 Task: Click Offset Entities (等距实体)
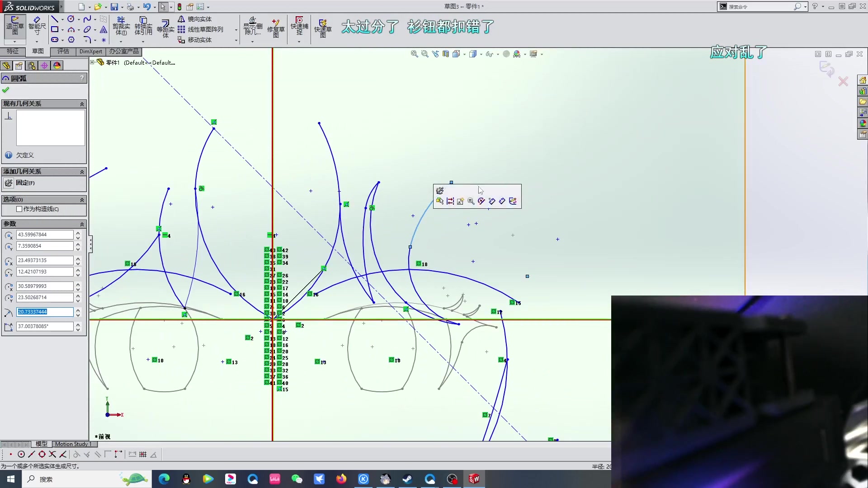[165, 28]
